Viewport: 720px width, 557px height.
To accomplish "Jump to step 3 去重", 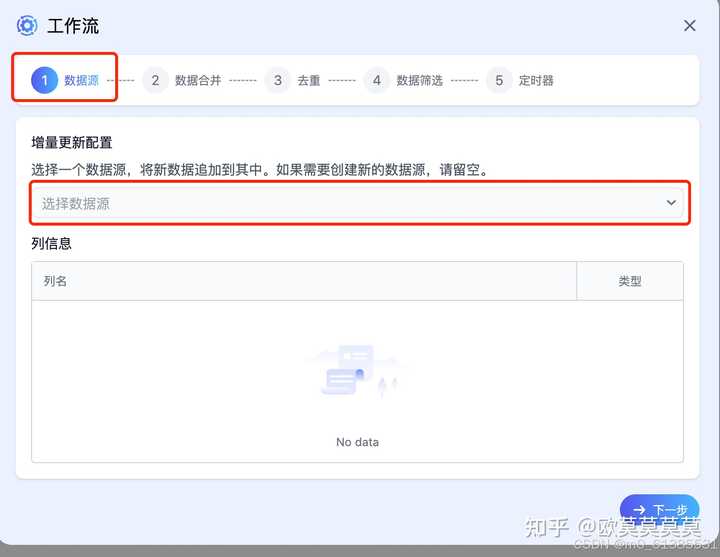I will (x=292, y=80).
